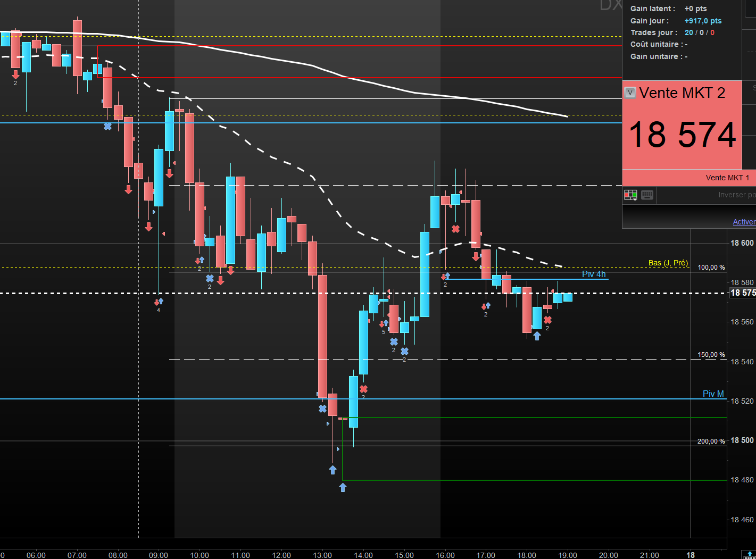Select the Gain jour value +917,0 pts
The height and width of the screenshot is (559, 756).
click(703, 21)
